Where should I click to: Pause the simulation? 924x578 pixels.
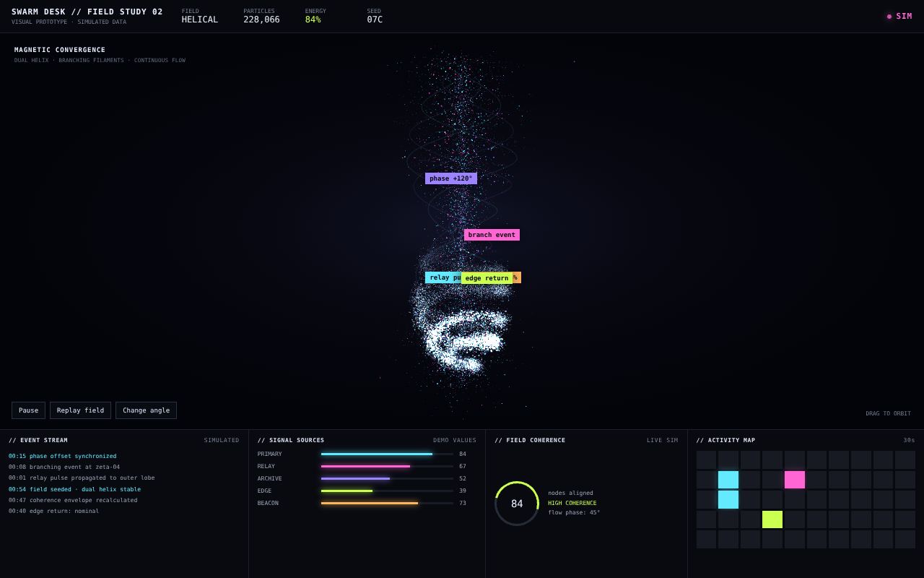28,410
